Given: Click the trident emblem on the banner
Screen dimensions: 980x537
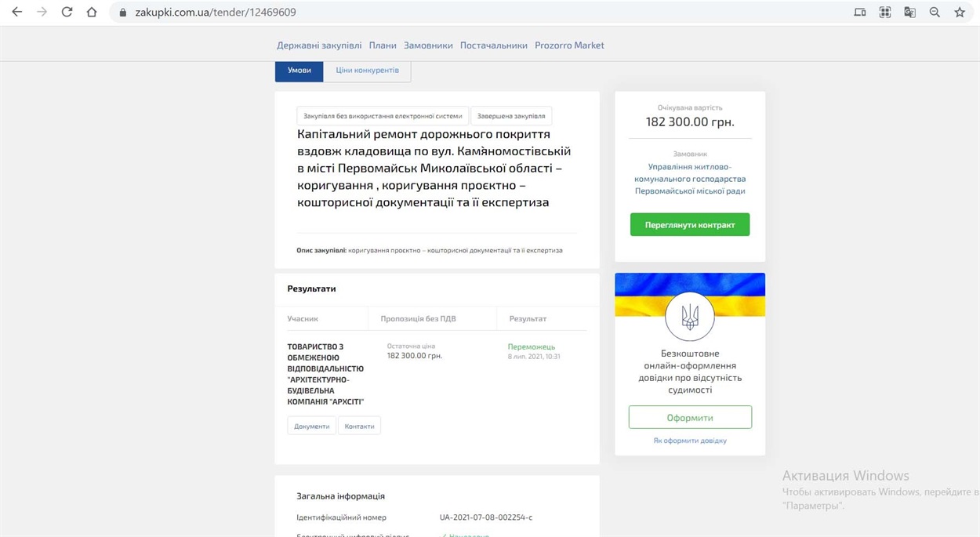Looking at the screenshot, I should tap(690, 317).
